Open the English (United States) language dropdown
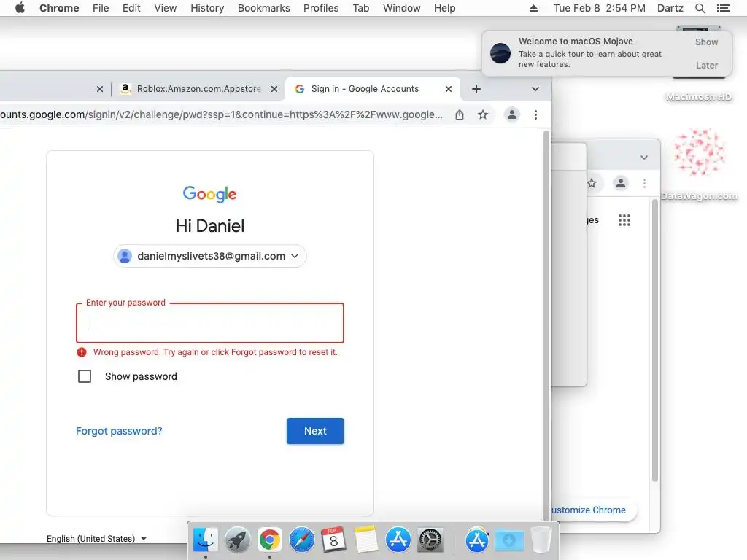The width and height of the screenshot is (747, 560). coord(96,539)
